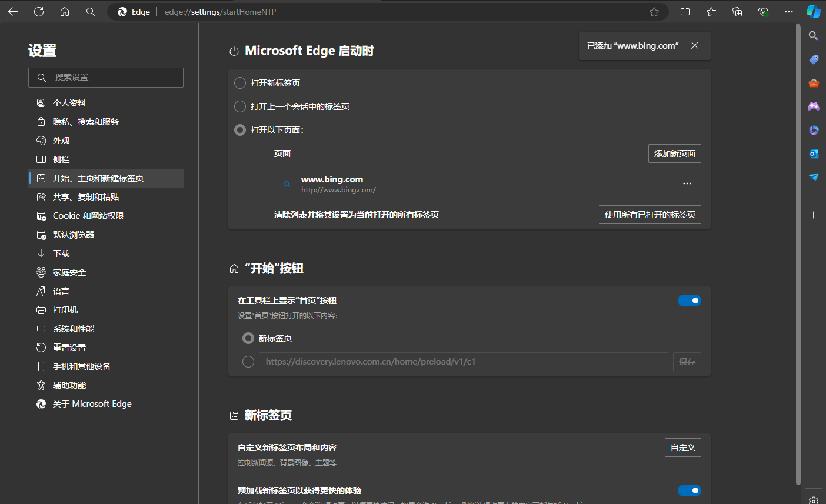Select 打开新标签页 startup option
Image resolution: width=826 pixels, height=504 pixels.
240,83
